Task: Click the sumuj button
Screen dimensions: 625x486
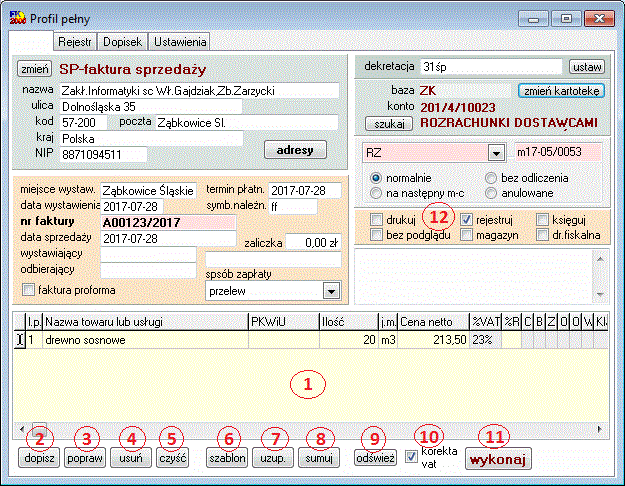Action: click(x=319, y=458)
